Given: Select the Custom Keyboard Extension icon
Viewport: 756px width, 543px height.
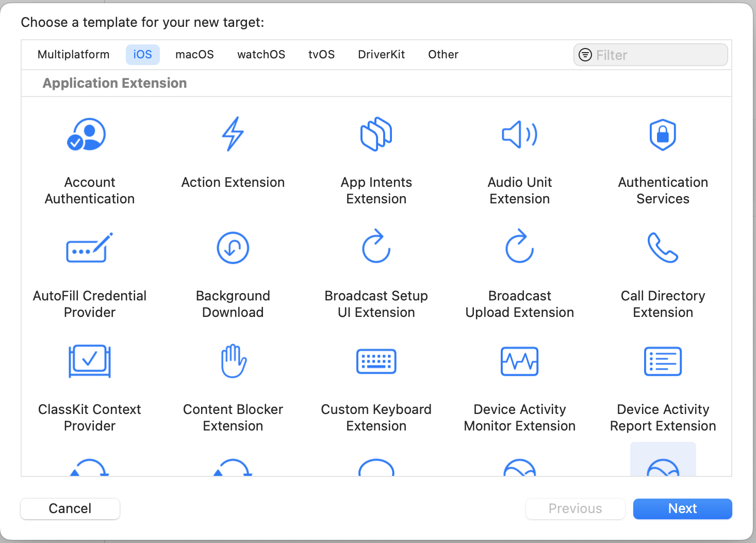Looking at the screenshot, I should [x=376, y=361].
